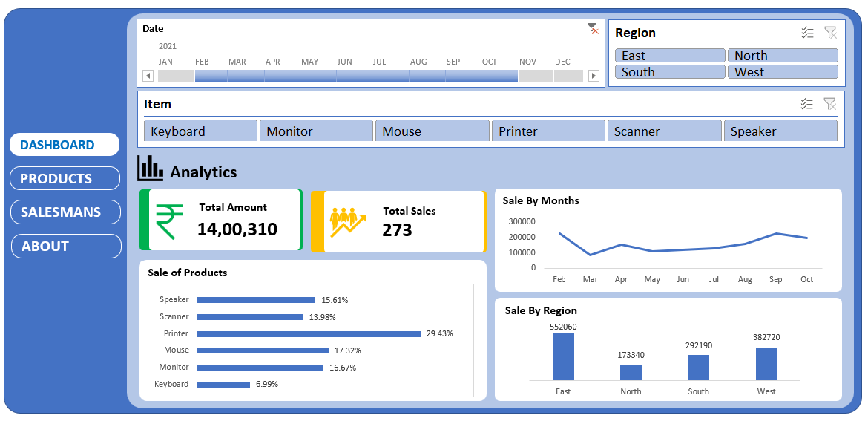Toggle multi-select in Region slicer
Screen dimensions: 868x424
point(808,33)
